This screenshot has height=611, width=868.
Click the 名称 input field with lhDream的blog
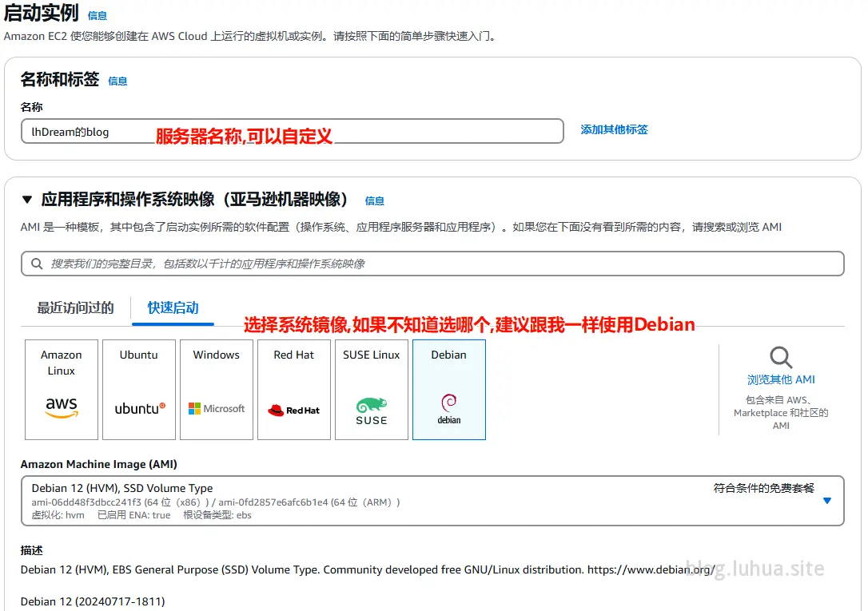(293, 131)
